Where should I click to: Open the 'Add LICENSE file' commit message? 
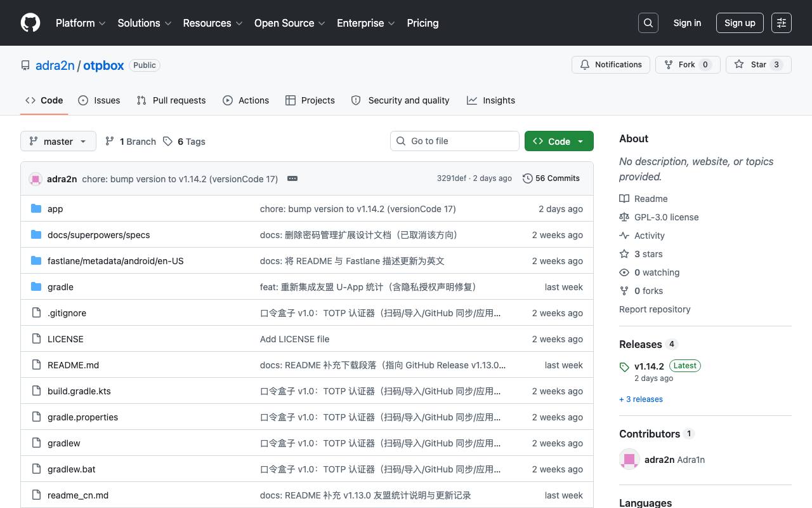click(295, 339)
